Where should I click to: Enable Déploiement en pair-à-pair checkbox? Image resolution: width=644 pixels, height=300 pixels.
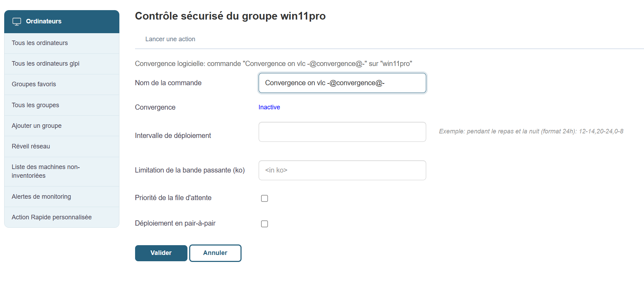(265, 224)
